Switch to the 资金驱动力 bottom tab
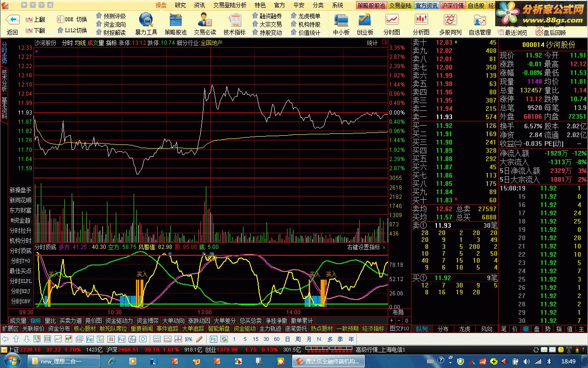 (119, 321)
